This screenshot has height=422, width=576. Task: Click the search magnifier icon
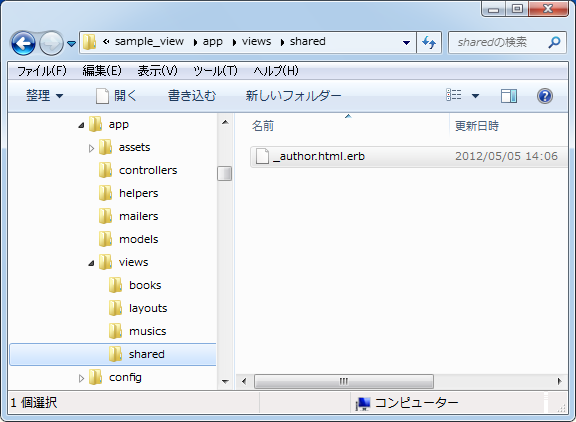click(554, 42)
